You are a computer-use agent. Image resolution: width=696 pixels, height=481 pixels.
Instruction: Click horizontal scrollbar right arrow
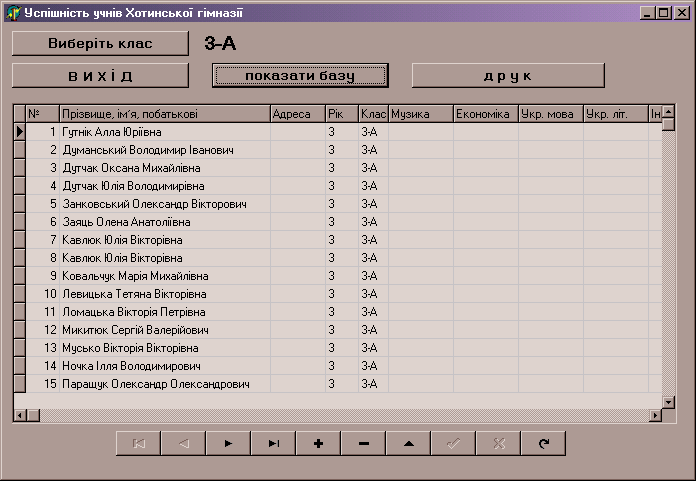tap(655, 415)
